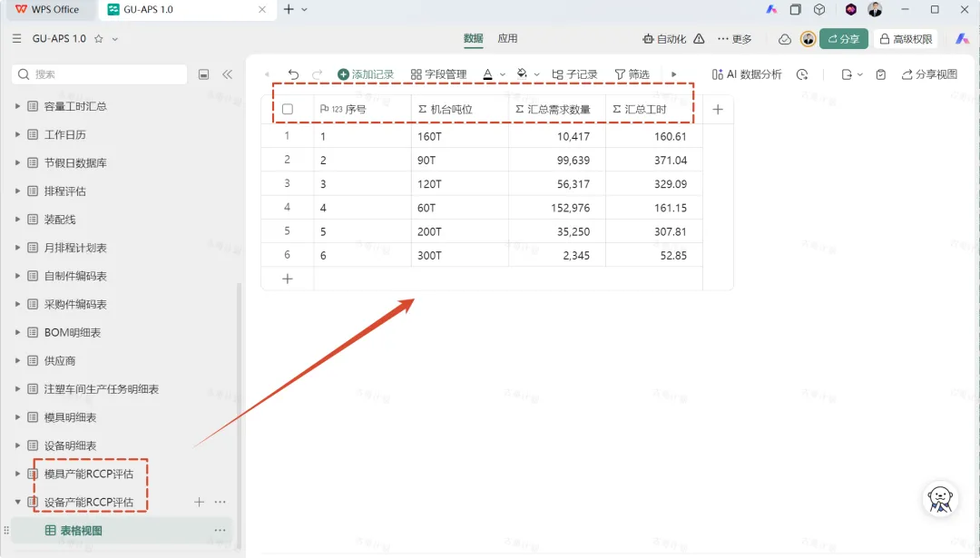Screen dimensions: 980x558
Task: Switch to the 应用 tab
Action: coord(507,39)
